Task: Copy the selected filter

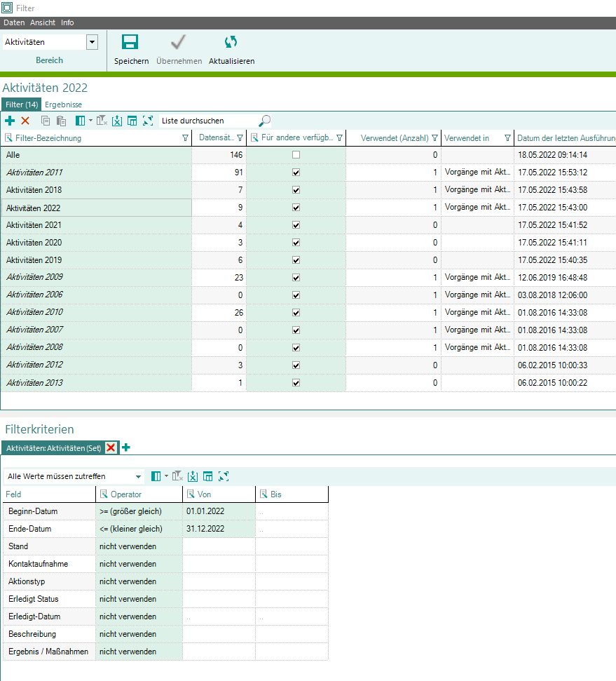Action: click(46, 121)
